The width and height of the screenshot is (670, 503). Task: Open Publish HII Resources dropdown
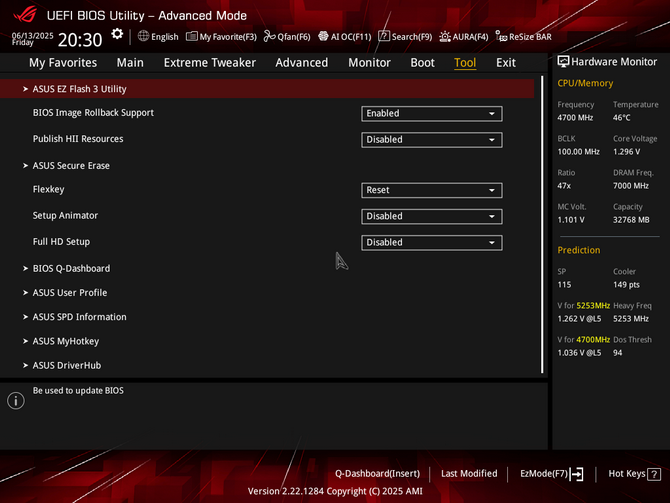pyautogui.click(x=432, y=140)
